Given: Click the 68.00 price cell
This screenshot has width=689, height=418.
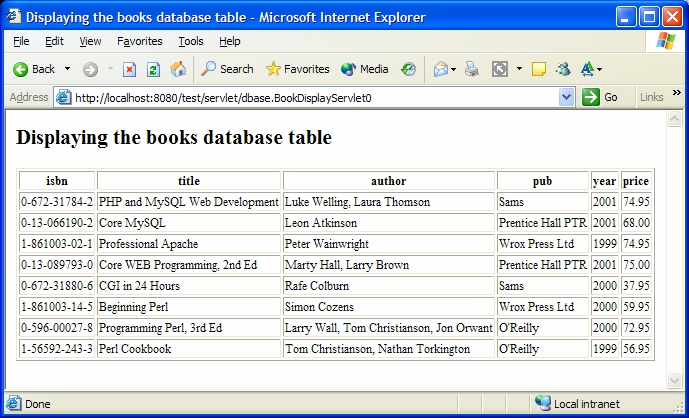Looking at the screenshot, I should click(x=636, y=223).
